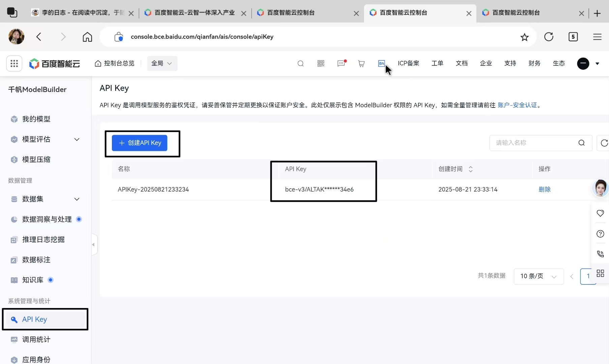Go to 我的模型 in sidebar
The width and height of the screenshot is (609, 364).
click(x=36, y=119)
